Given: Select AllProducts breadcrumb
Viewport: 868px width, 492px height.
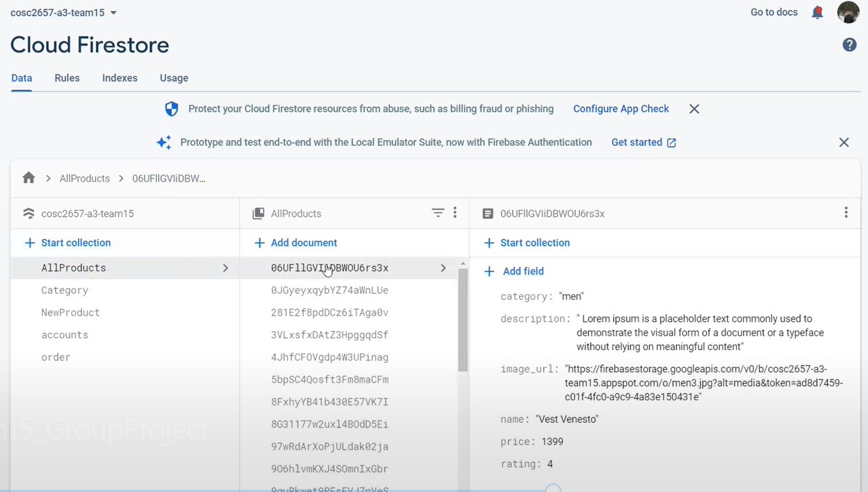Looking at the screenshot, I should (x=85, y=178).
